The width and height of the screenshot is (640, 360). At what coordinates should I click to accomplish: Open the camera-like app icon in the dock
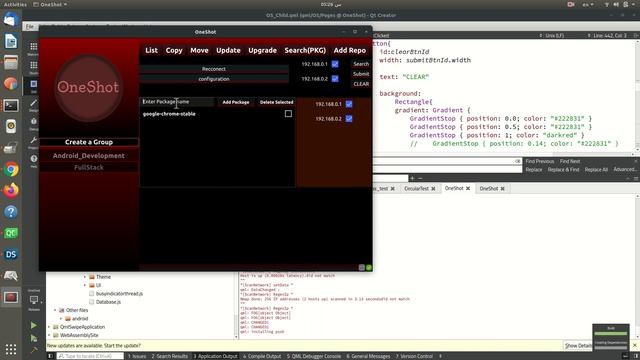[11, 127]
